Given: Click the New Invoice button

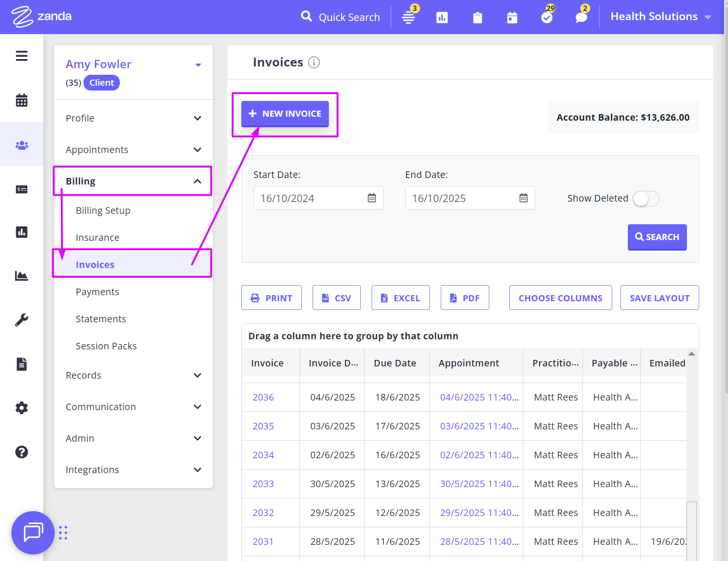Looking at the screenshot, I should (x=285, y=114).
